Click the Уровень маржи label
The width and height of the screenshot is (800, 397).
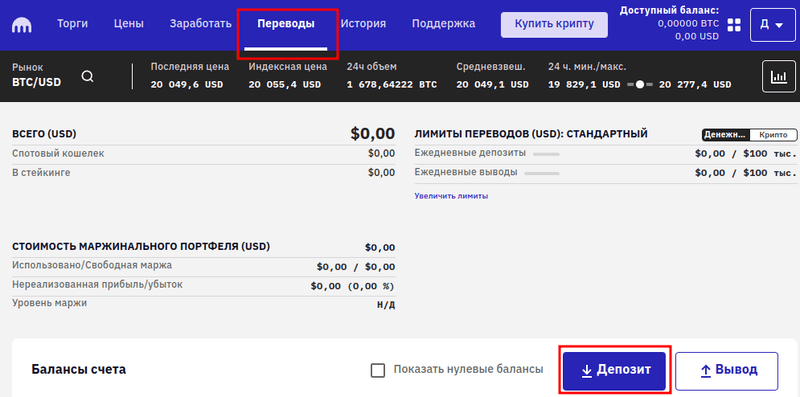point(49,303)
